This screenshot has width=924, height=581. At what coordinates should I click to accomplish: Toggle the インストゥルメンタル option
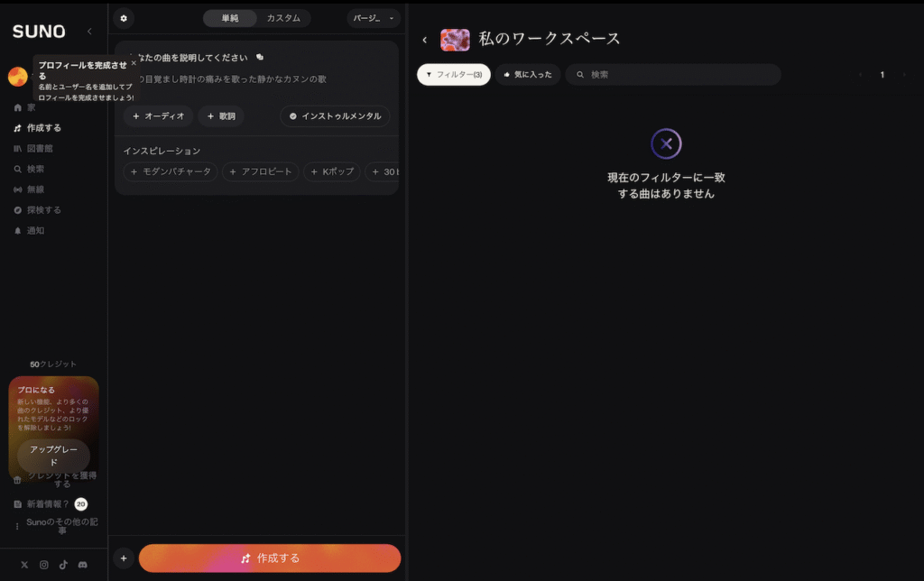click(335, 116)
